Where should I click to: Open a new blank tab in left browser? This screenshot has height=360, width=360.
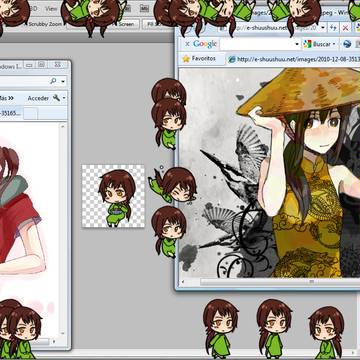pos(30,114)
